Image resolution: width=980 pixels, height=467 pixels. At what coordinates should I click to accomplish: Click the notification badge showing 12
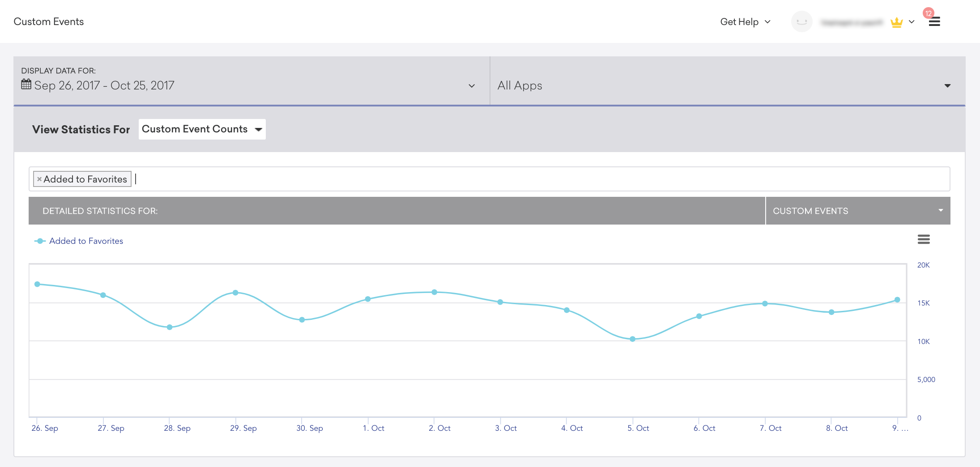[x=929, y=13]
